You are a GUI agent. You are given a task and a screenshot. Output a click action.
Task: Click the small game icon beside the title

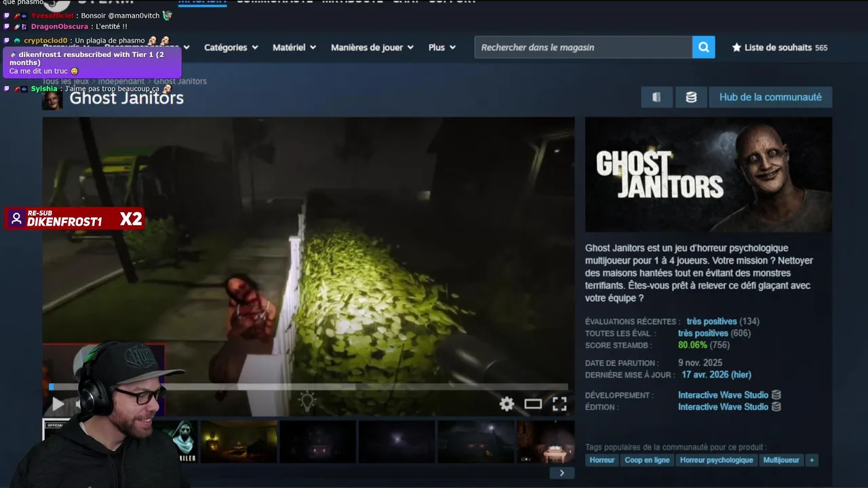tap(52, 99)
